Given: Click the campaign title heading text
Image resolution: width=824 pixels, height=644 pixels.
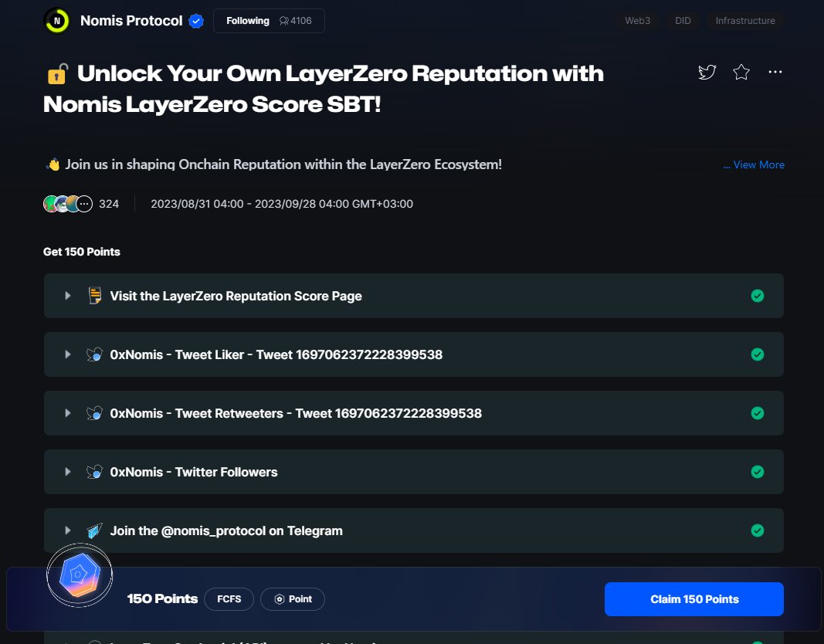Looking at the screenshot, I should tap(324, 89).
